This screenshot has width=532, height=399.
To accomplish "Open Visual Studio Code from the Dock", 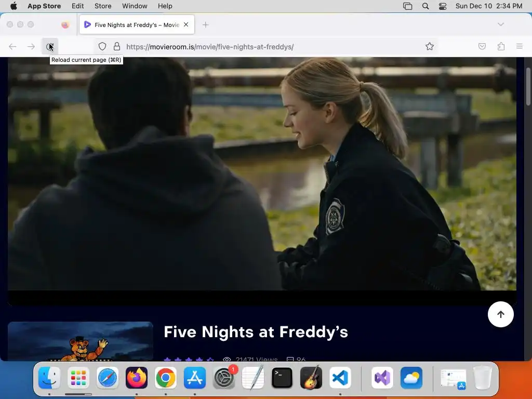I will tap(340, 378).
